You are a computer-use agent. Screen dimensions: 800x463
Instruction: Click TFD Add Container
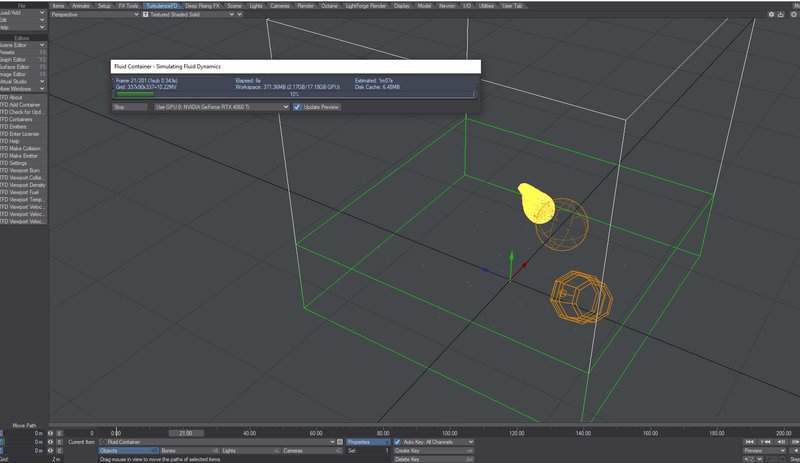click(23, 105)
